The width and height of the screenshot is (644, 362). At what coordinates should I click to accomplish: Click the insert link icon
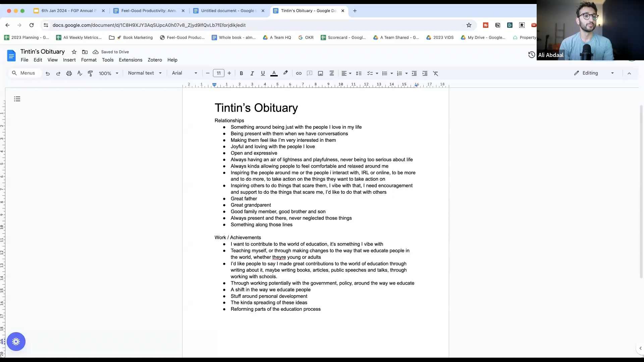(x=299, y=73)
